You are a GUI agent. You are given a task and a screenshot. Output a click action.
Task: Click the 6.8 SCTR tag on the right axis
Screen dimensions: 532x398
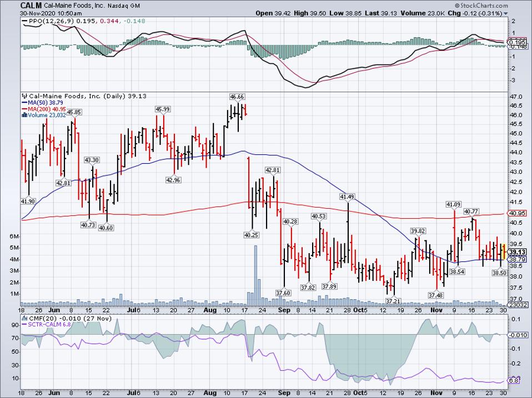click(x=514, y=381)
